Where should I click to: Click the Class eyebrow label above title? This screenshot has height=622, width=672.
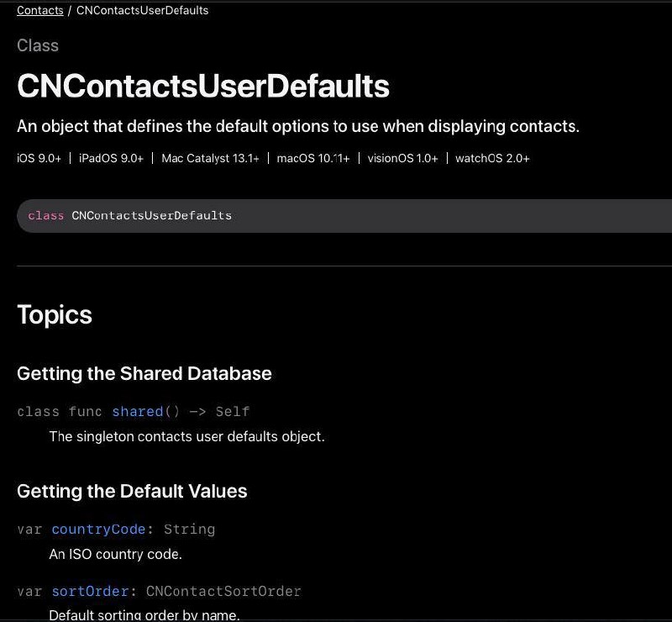(x=38, y=45)
